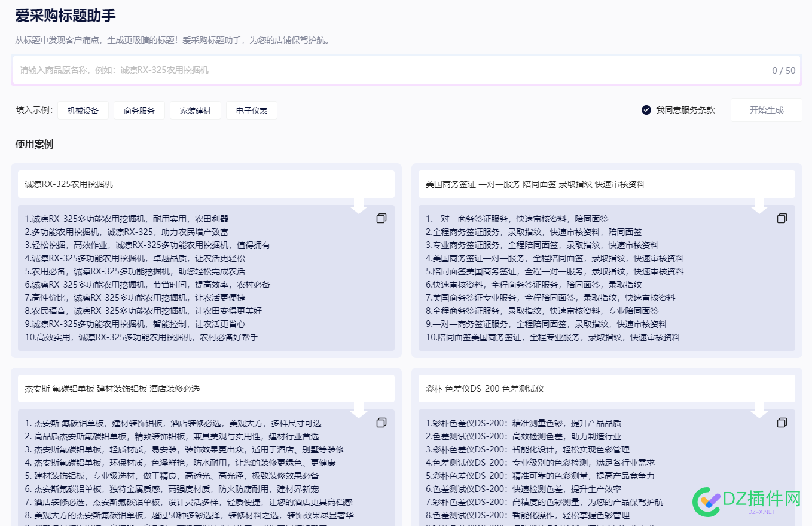Click line 6.快速审核资料，全程商务签证服务

tap(534, 285)
